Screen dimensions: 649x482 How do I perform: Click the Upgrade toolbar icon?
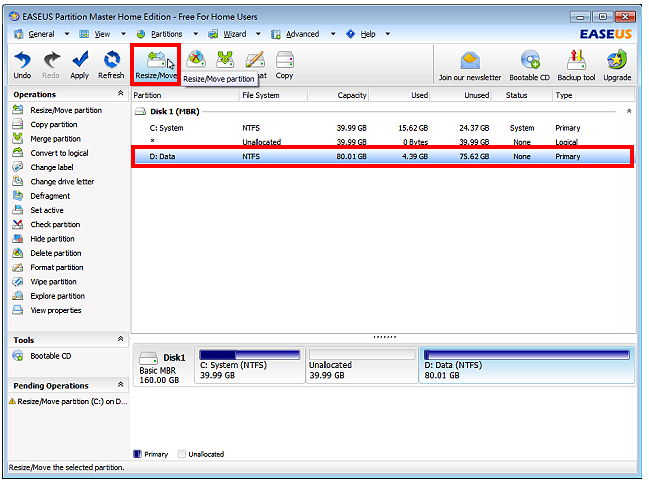click(x=617, y=60)
